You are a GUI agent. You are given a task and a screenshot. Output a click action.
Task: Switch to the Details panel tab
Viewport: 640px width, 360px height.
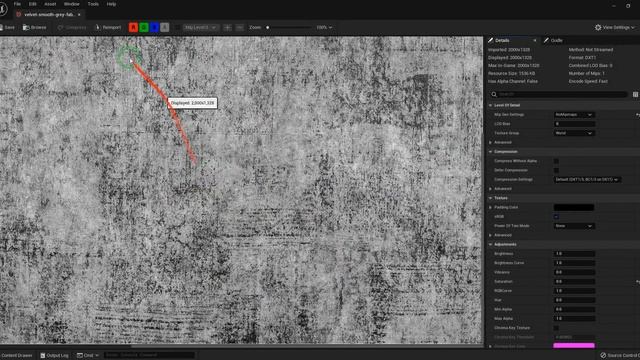(502, 40)
